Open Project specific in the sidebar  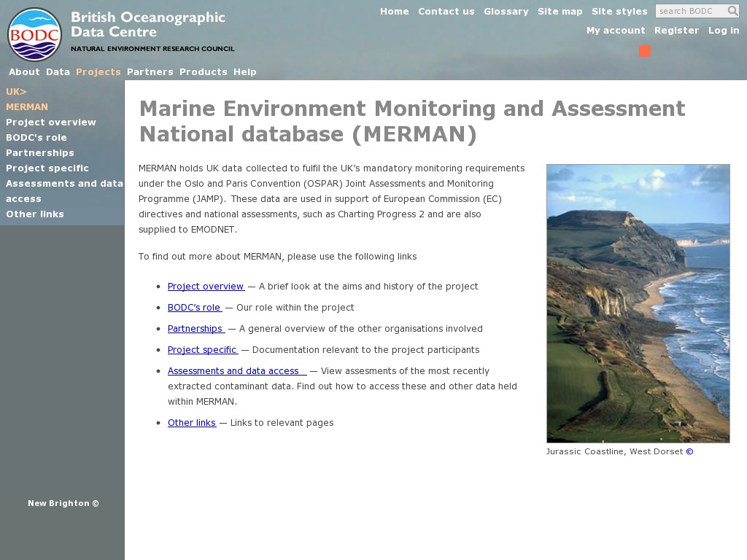point(47,168)
